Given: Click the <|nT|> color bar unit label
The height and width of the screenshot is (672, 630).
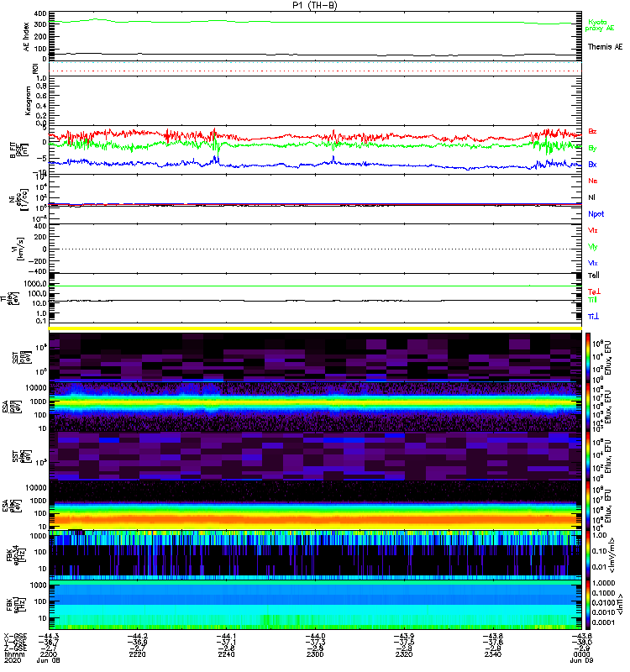Looking at the screenshot, I should pos(620,605).
